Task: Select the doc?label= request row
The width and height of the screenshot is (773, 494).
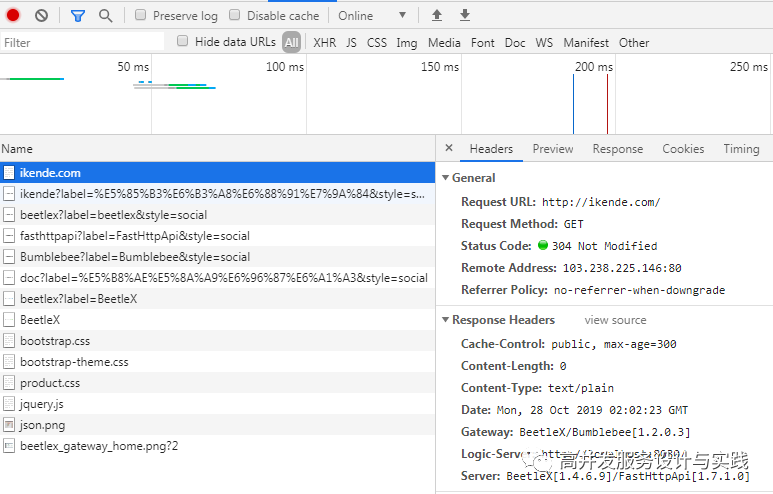Action: (217, 278)
